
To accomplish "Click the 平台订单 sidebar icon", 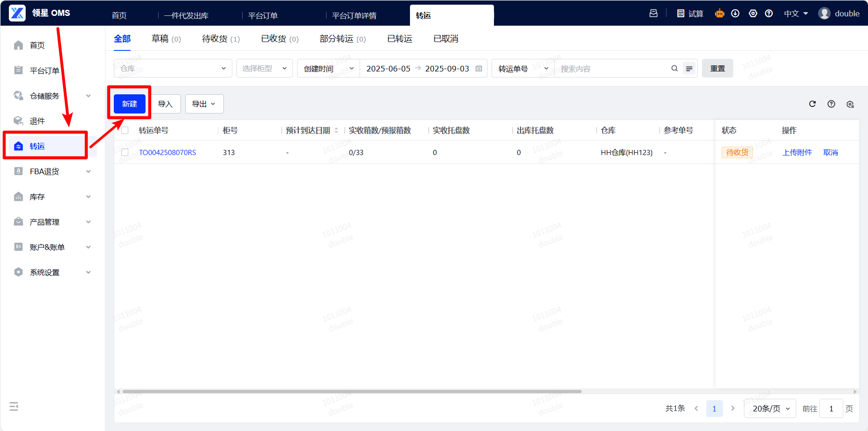I will [x=19, y=71].
